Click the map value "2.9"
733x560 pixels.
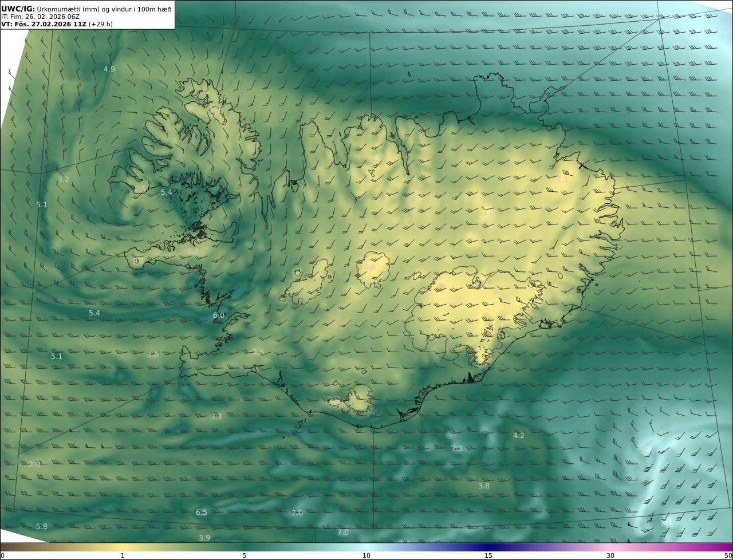tap(34, 464)
